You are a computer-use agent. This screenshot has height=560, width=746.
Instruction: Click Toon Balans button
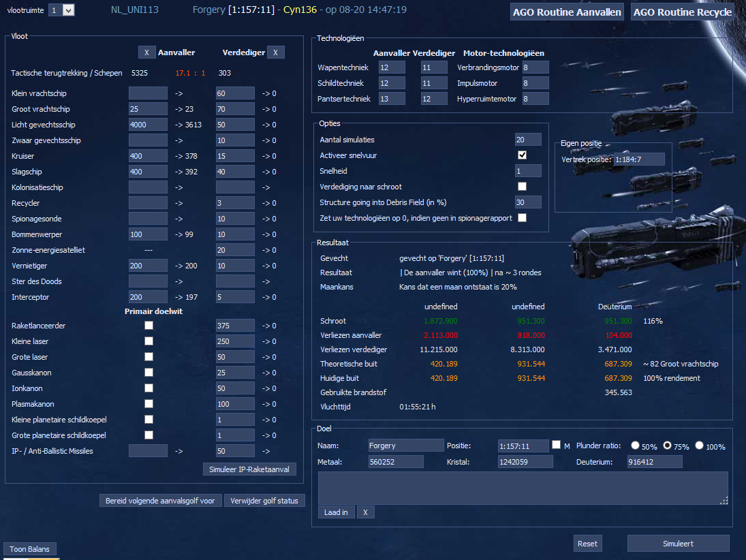(29, 549)
